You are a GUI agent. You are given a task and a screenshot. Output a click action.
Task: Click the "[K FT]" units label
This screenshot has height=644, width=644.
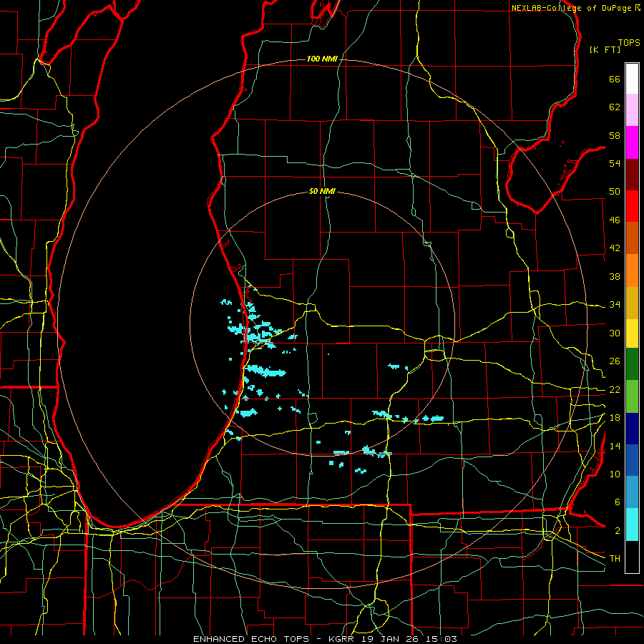tap(605, 49)
